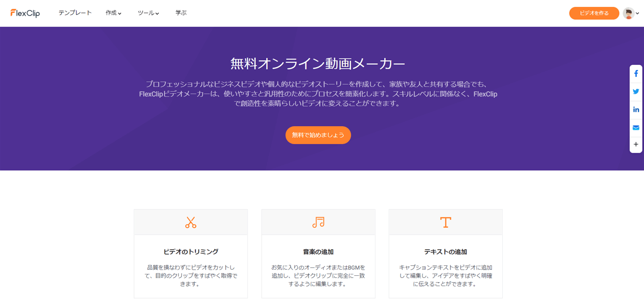The image size is (644, 300).
Task: Open the テンプレート menu item
Action: pyautogui.click(x=75, y=13)
